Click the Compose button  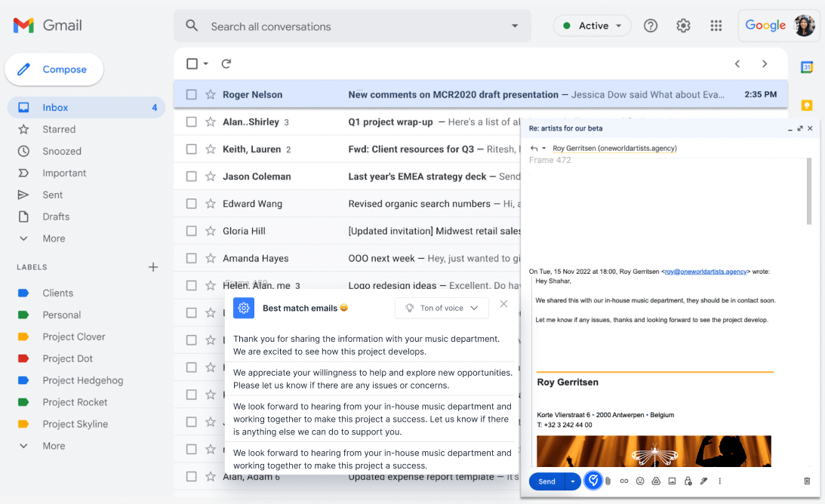[x=54, y=69]
